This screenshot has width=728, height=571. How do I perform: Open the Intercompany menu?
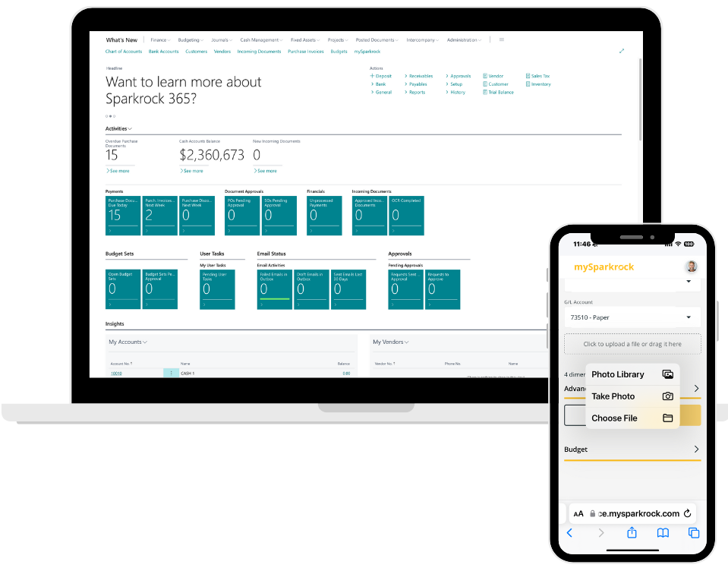click(423, 40)
